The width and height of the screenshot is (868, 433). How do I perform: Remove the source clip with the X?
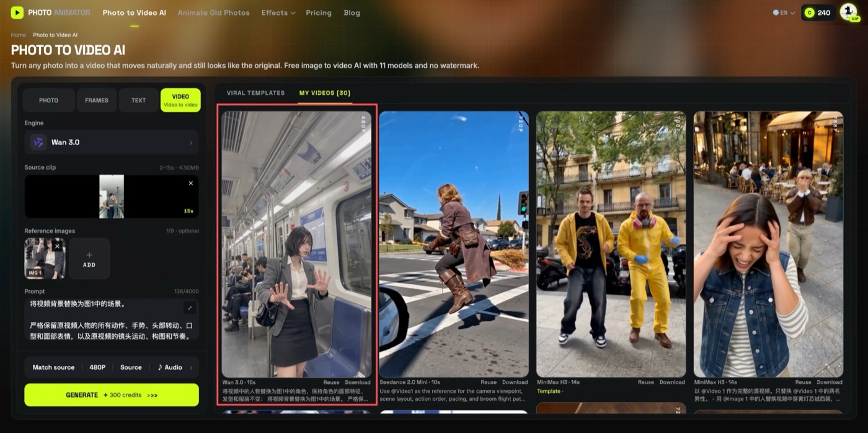(x=190, y=183)
